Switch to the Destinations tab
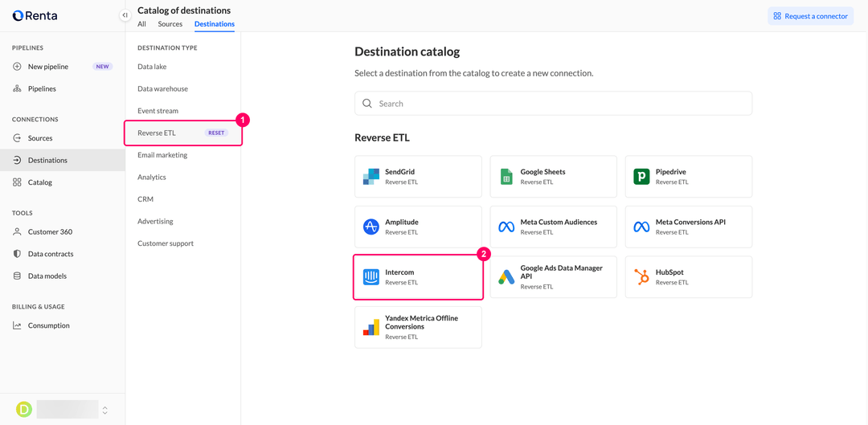The height and width of the screenshot is (425, 868). tap(215, 24)
